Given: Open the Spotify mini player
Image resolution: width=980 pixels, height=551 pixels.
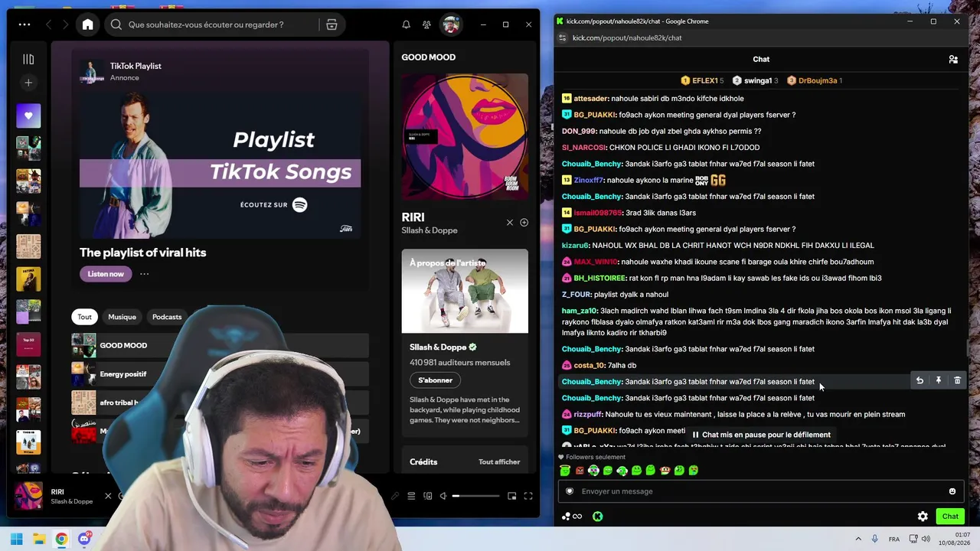Looking at the screenshot, I should point(512,496).
